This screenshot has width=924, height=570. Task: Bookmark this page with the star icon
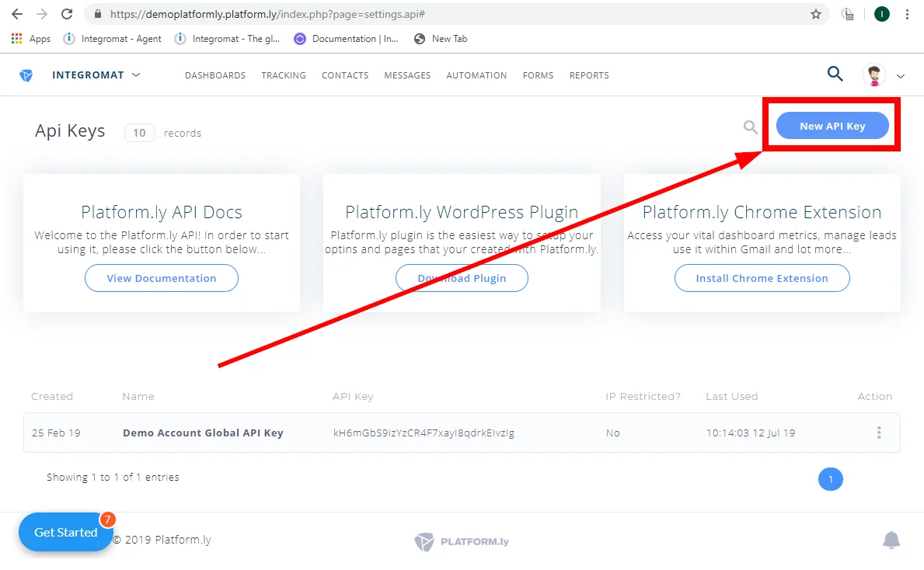click(x=815, y=14)
